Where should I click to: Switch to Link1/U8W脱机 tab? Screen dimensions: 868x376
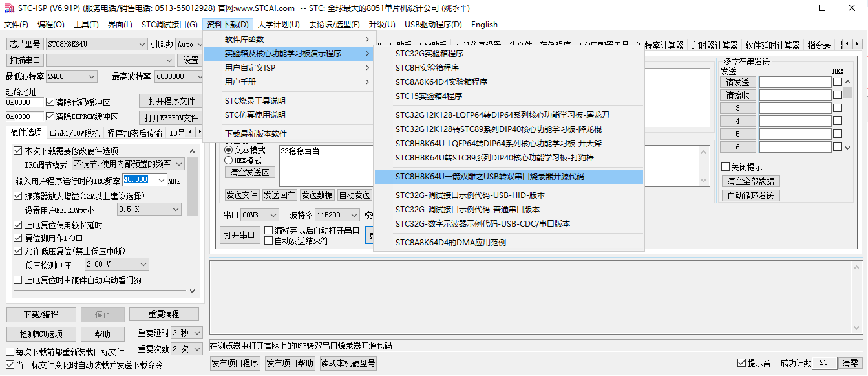[74, 133]
